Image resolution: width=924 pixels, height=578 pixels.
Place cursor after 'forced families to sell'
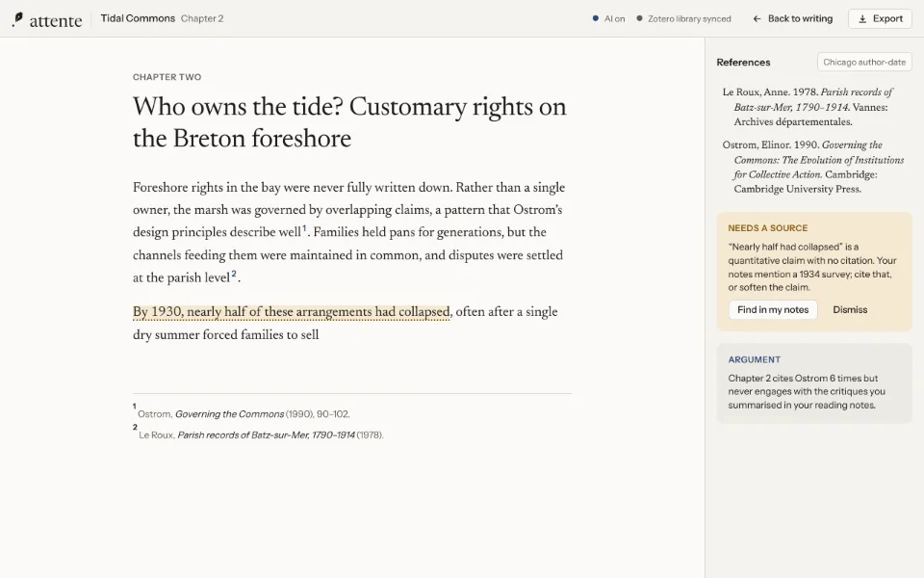click(x=320, y=335)
